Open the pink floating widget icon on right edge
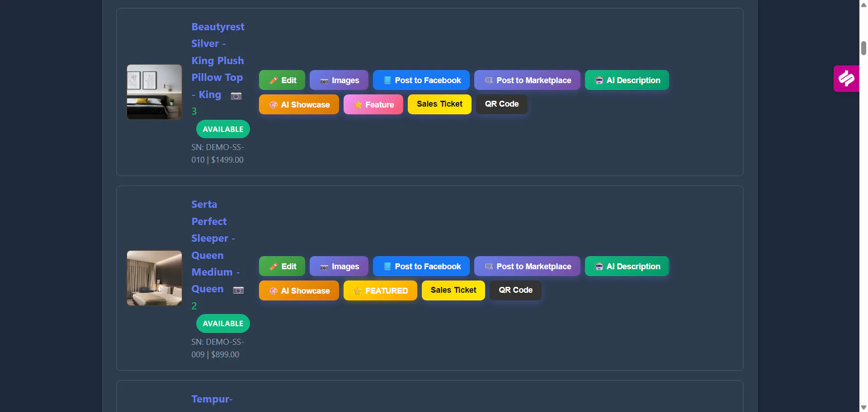The image size is (868, 412). (846, 79)
